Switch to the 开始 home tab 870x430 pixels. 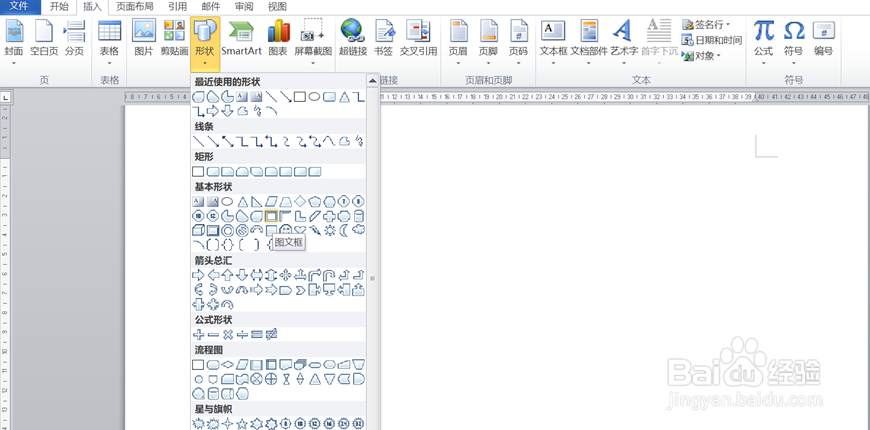(59, 7)
